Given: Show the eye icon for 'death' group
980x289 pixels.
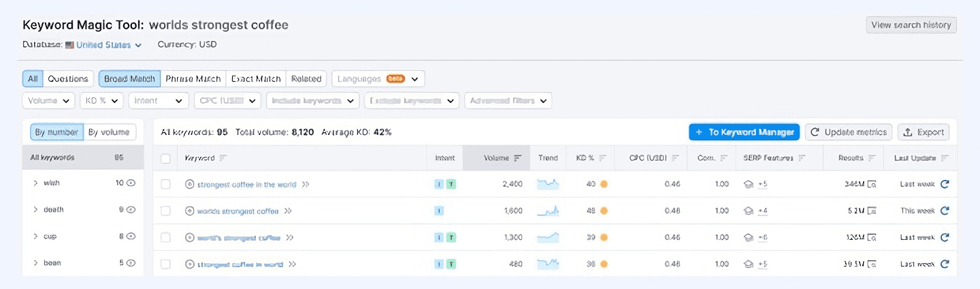Looking at the screenshot, I should click(x=131, y=209).
